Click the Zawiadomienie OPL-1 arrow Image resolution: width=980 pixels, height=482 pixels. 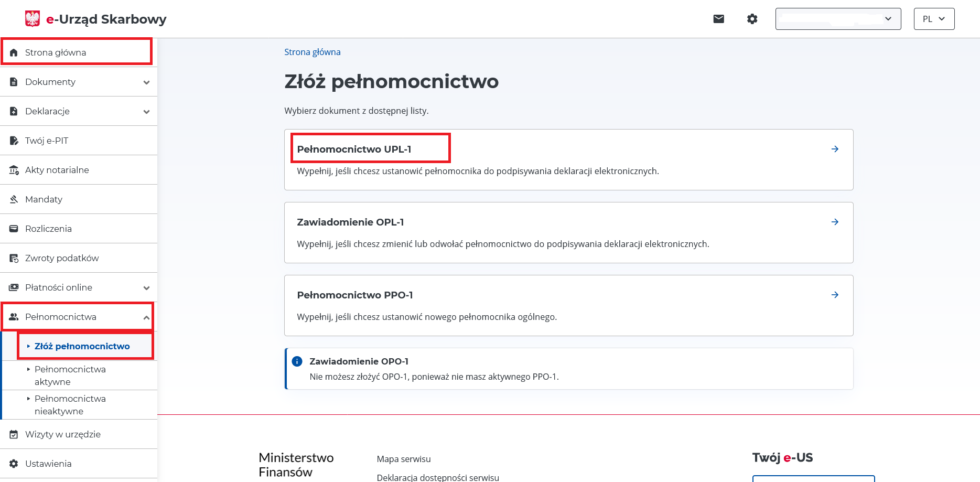click(x=835, y=222)
